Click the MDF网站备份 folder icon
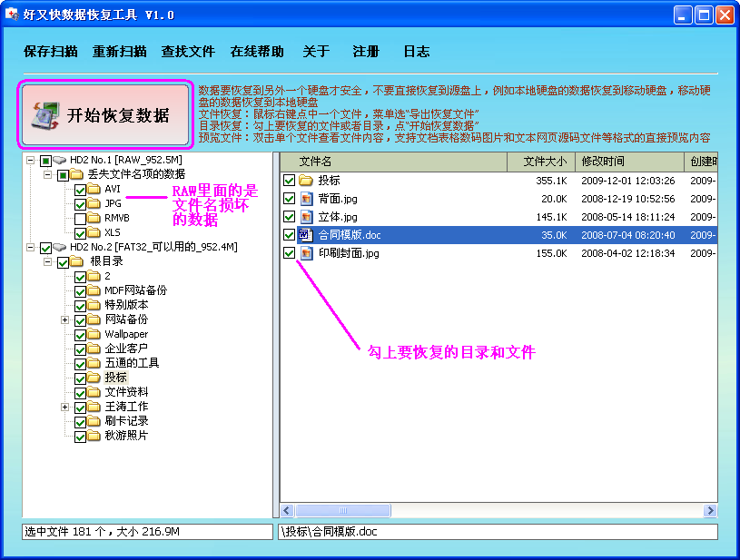Screen dimensions: 740x560 tap(94, 290)
